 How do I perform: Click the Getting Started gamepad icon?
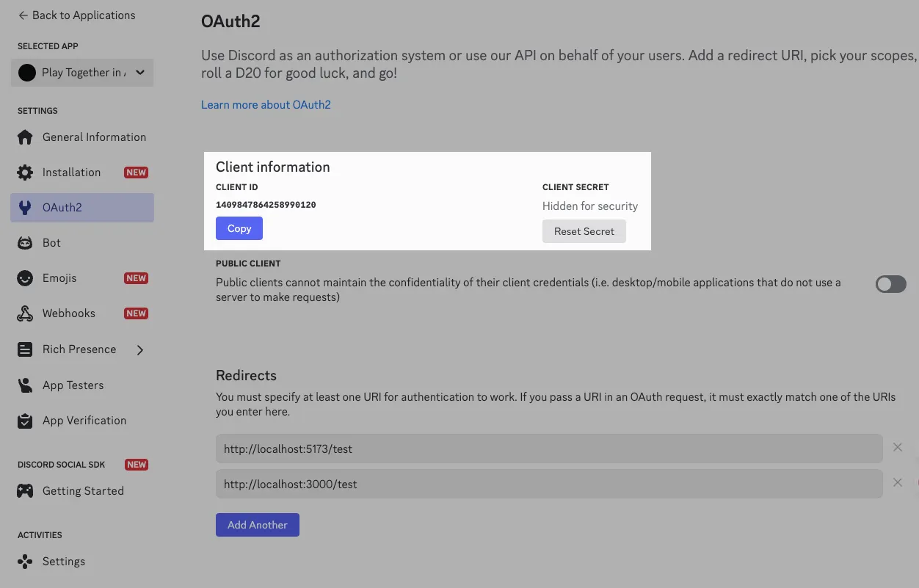[25, 491]
